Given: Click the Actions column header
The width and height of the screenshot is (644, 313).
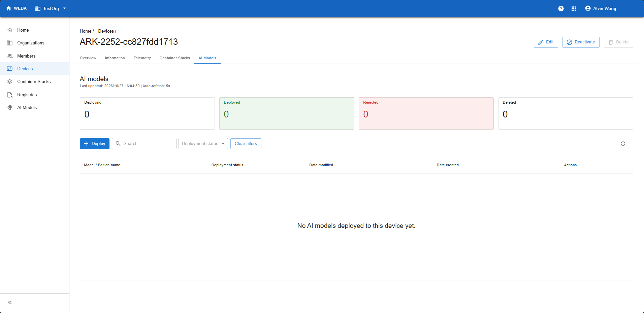Looking at the screenshot, I should [570, 165].
